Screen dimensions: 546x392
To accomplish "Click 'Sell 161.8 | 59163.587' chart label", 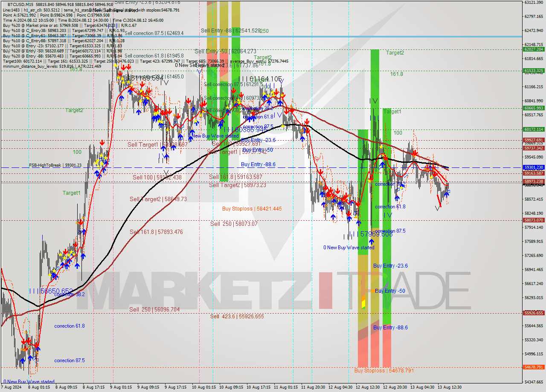I will (235, 176).
